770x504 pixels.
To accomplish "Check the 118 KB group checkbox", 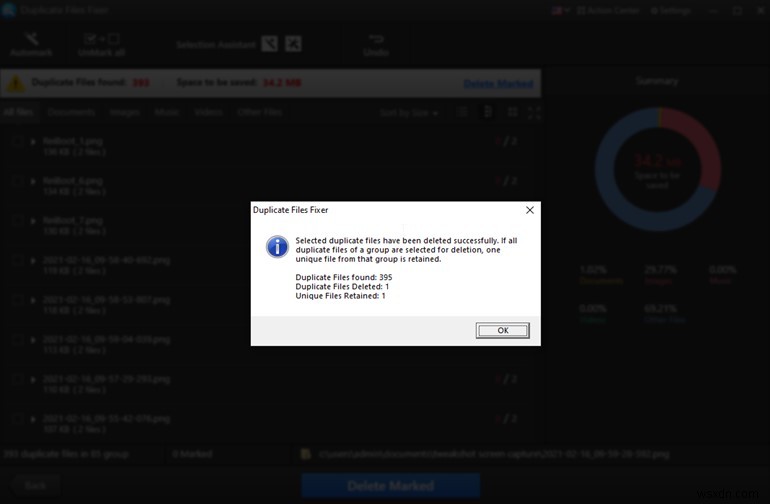I will pos(17,300).
